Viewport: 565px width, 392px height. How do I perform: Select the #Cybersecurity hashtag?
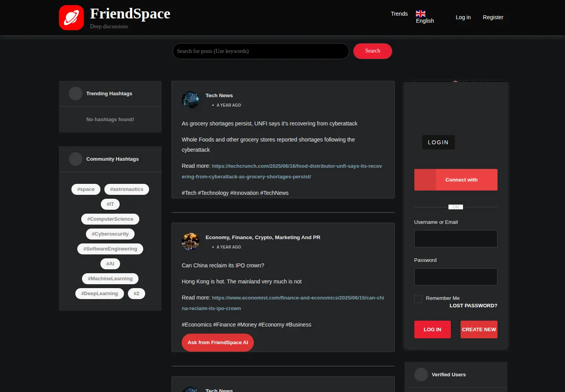[110, 234]
